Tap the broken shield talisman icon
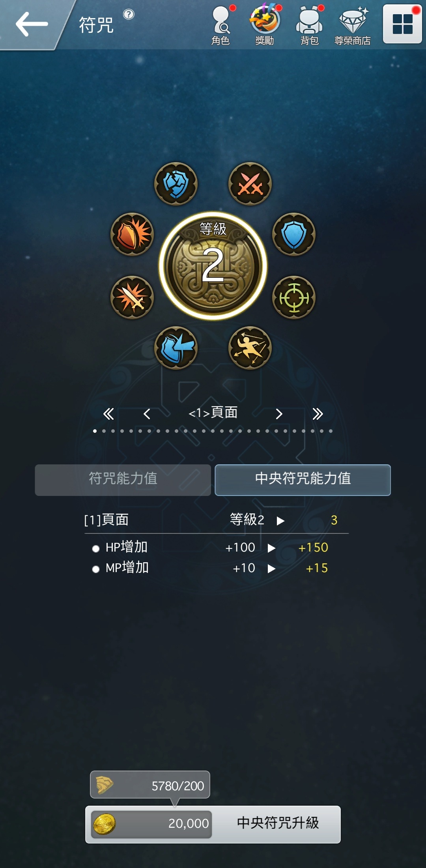 tap(176, 184)
